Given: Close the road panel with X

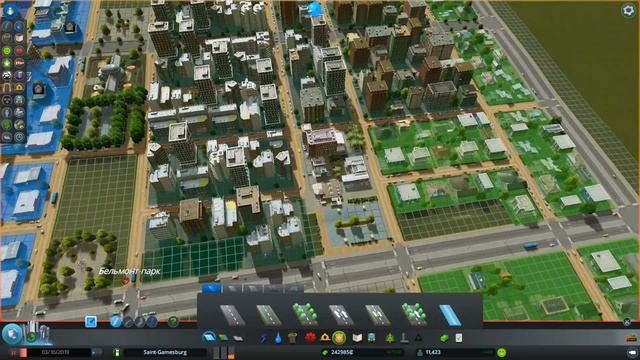Looking at the screenshot, I should [627, 322].
